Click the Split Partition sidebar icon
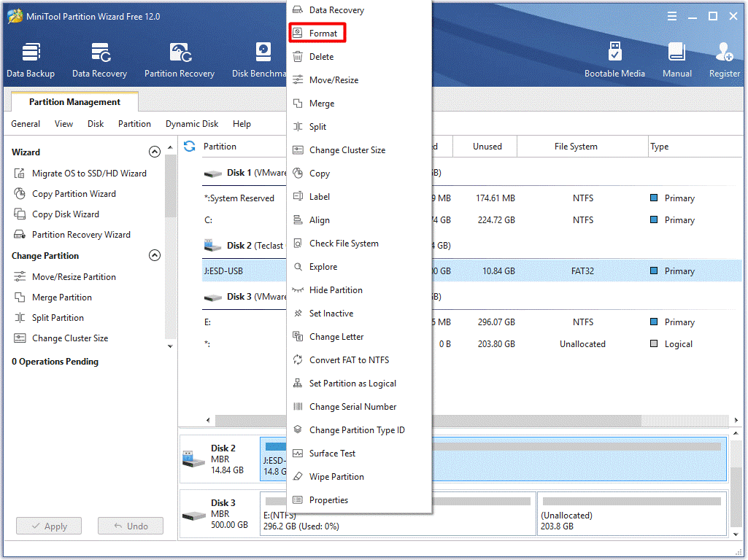The image size is (748, 560). click(20, 318)
